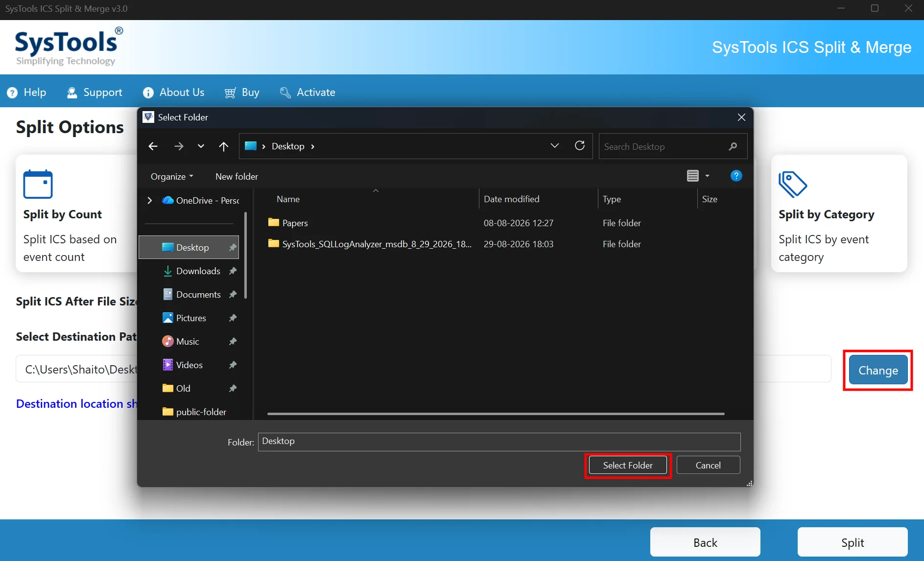Screen dimensions: 924x561
Task: Open Music in navigation pane
Action: (181, 341)
